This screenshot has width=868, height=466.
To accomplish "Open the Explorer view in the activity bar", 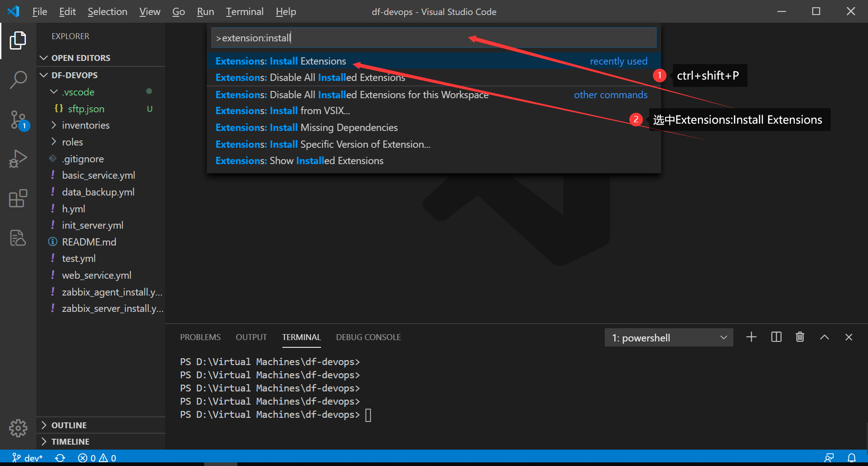I will click(x=18, y=40).
